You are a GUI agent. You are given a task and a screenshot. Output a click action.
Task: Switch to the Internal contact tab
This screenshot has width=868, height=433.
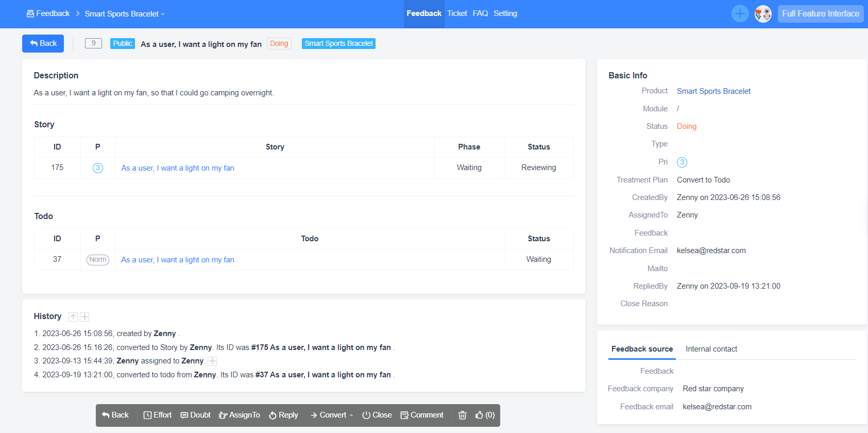point(711,349)
